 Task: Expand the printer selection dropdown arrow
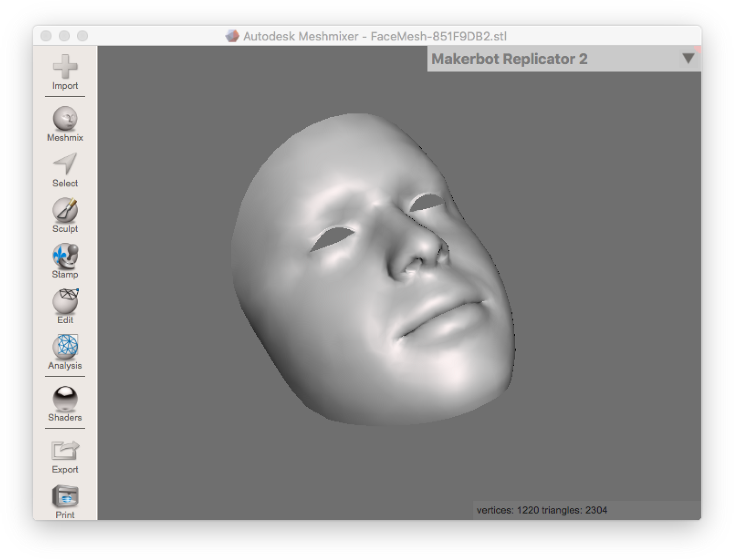coord(688,59)
